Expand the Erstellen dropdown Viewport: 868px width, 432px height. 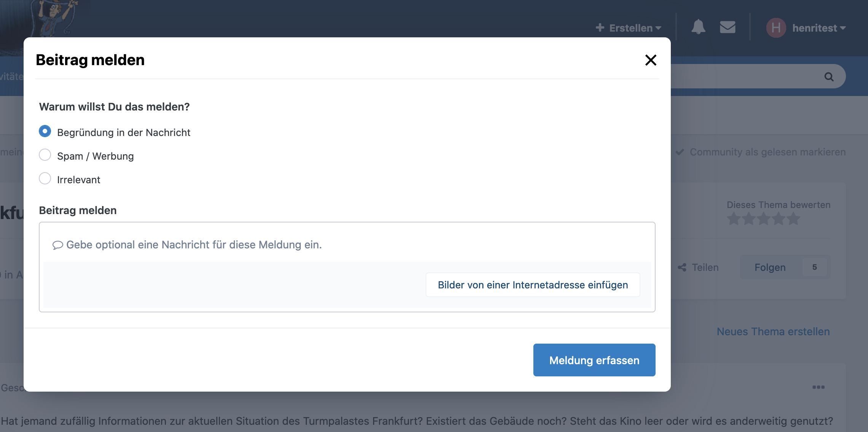[629, 28]
